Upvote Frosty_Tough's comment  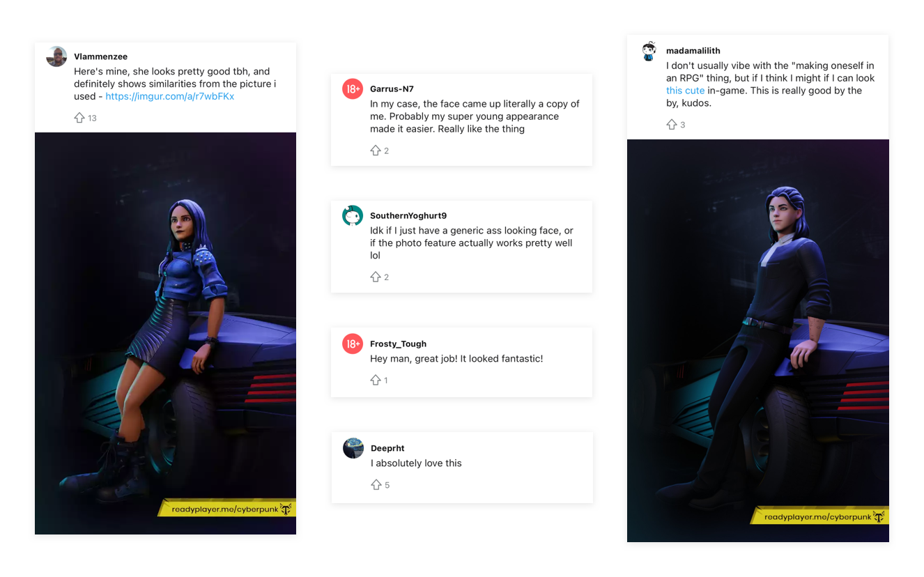(376, 380)
